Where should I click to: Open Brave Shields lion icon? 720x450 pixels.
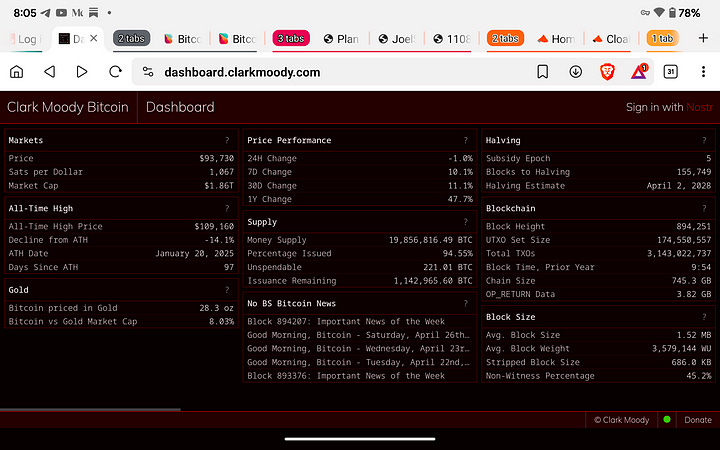pyautogui.click(x=607, y=72)
